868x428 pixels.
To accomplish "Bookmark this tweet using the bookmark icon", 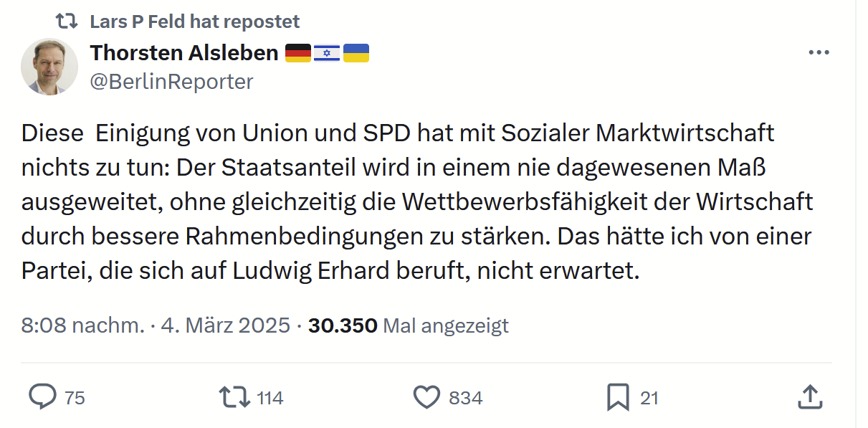I will pyautogui.click(x=618, y=397).
